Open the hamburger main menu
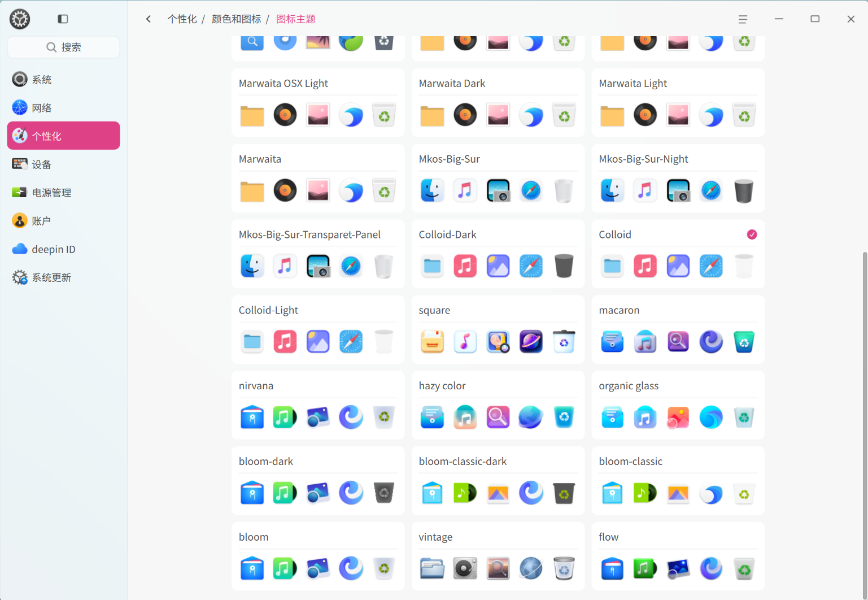 pos(743,19)
